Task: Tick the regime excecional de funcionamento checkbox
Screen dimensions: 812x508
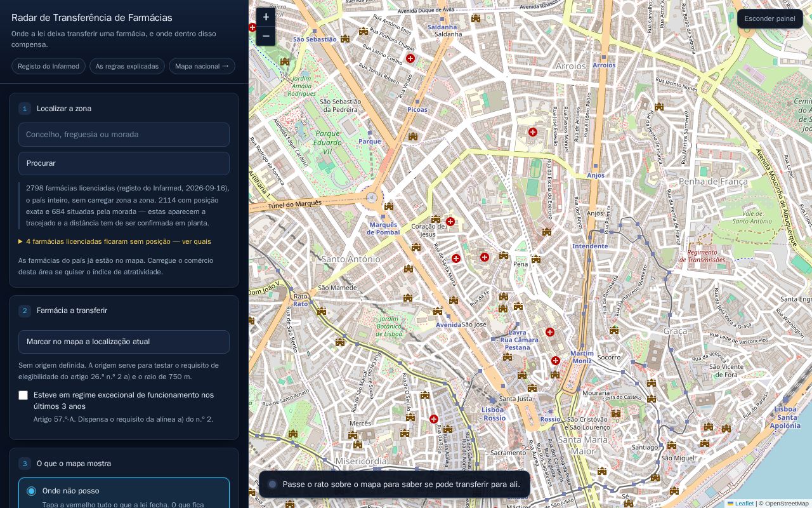Action: [23, 396]
